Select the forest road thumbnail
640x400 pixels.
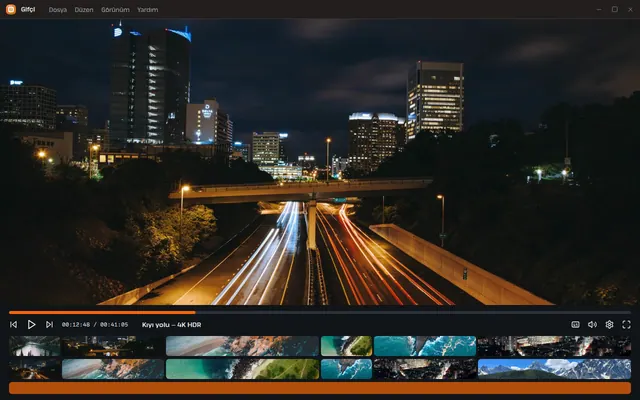point(35,346)
